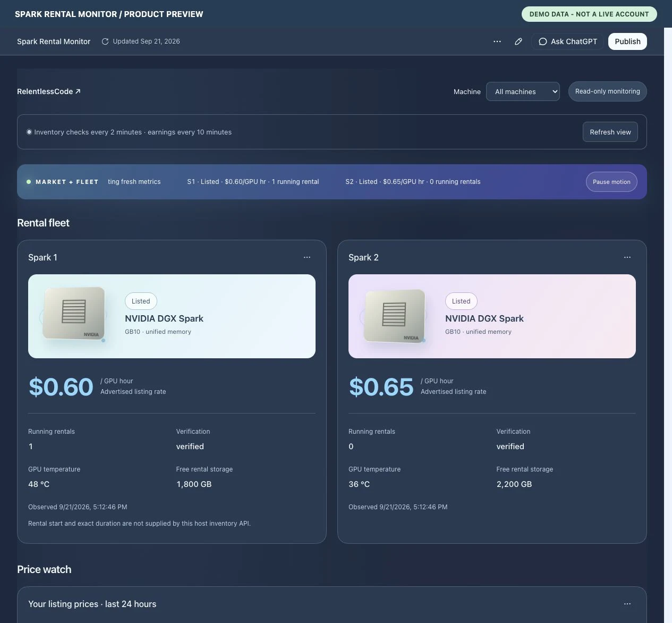Screen dimensions: 672x623
Task: Click the 2,200 GB free storage value
Action: coord(514,484)
